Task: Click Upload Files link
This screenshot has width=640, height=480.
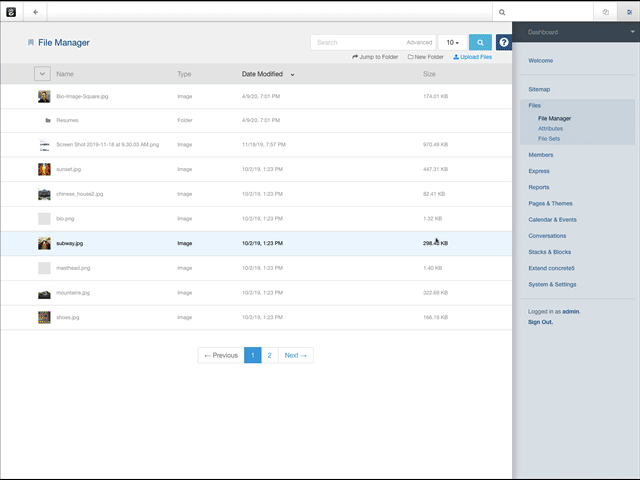Action: tap(473, 57)
